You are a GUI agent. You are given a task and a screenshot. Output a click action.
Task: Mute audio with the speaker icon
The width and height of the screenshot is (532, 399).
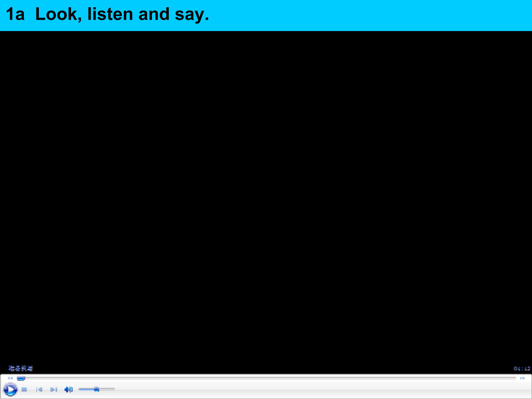tap(68, 389)
